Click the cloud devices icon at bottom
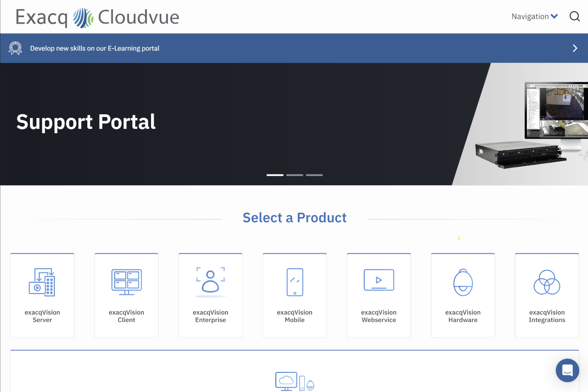The image size is (588, 392). (x=294, y=382)
